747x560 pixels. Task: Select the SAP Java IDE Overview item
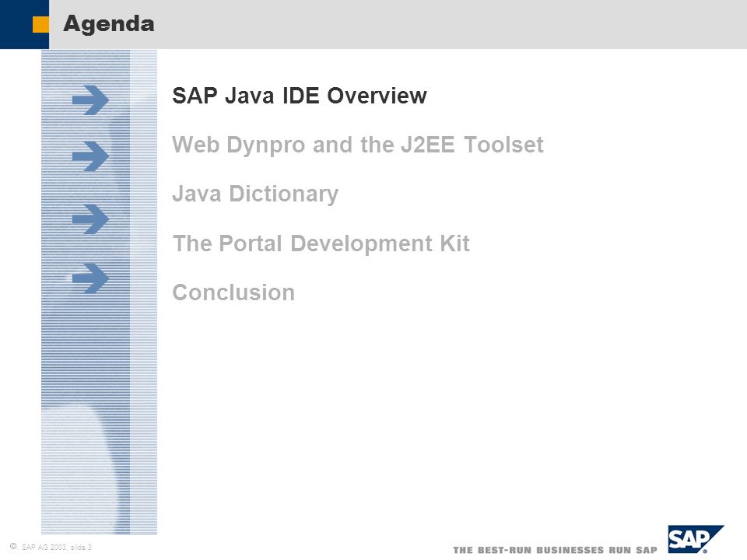tap(299, 96)
